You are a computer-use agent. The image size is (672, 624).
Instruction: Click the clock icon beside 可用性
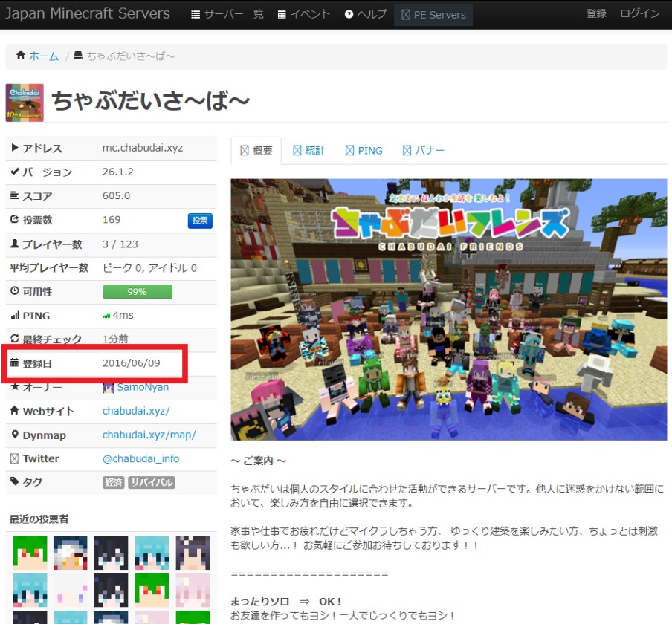coord(15,290)
